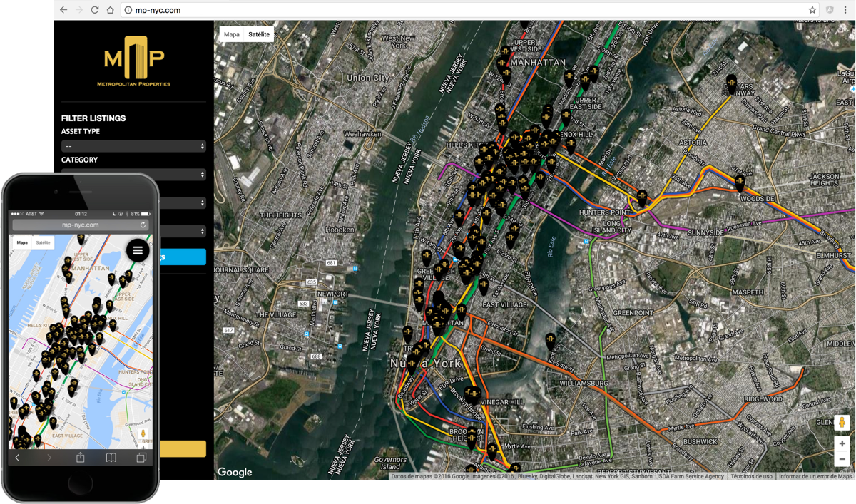Open the Category dropdown

tap(133, 175)
